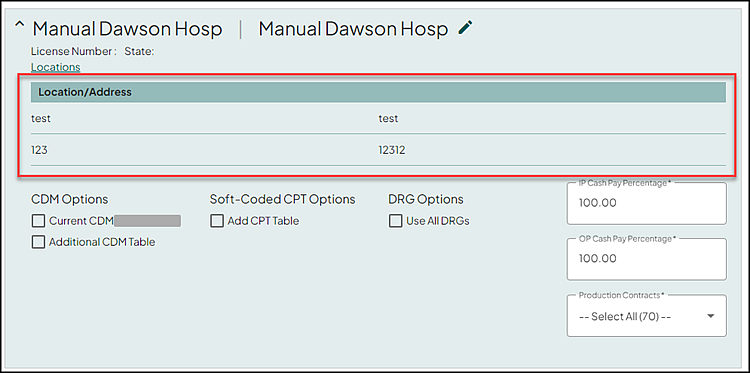Click the Soft-Coded CPT Options heading
The image size is (750, 373).
tap(282, 199)
